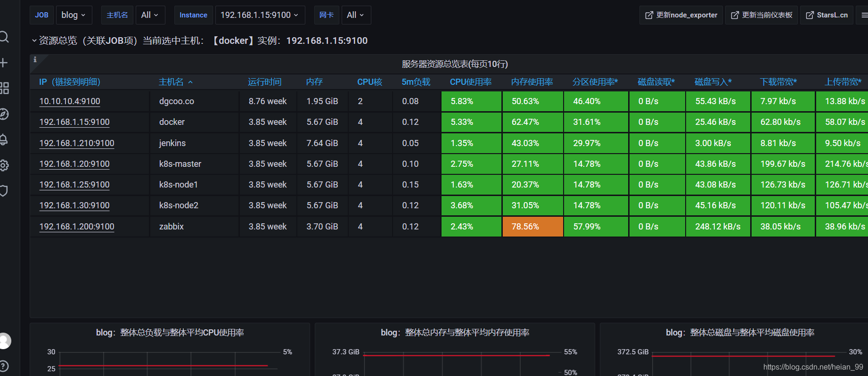The height and width of the screenshot is (376, 868).
Task: Click the help question mark icon
Action: [x=4, y=366]
